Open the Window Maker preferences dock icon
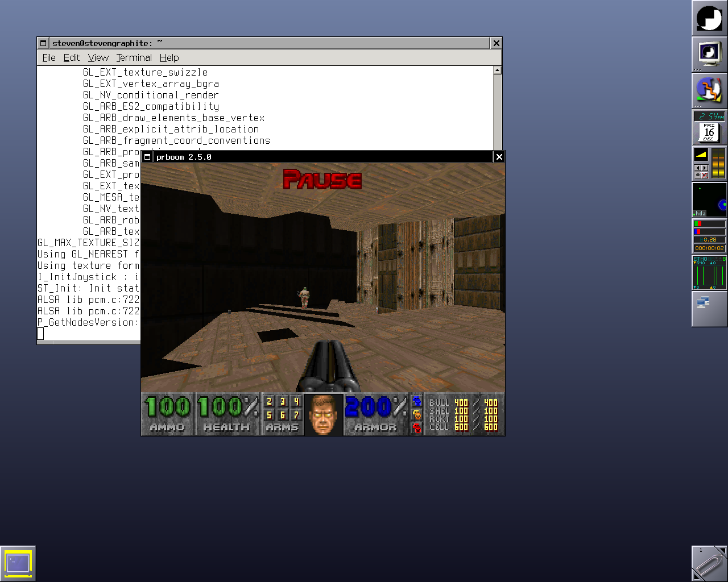Viewport: 728px width, 582px height. click(x=709, y=90)
